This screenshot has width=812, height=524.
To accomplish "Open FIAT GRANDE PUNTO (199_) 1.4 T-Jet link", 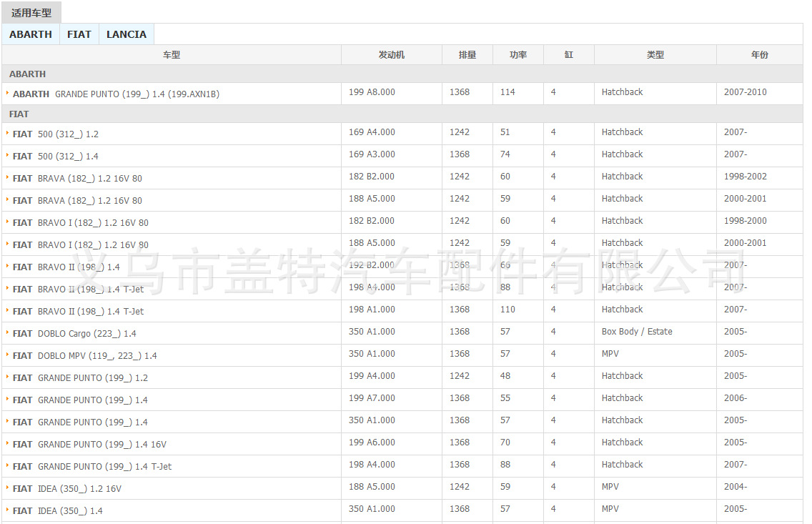I will point(92,467).
